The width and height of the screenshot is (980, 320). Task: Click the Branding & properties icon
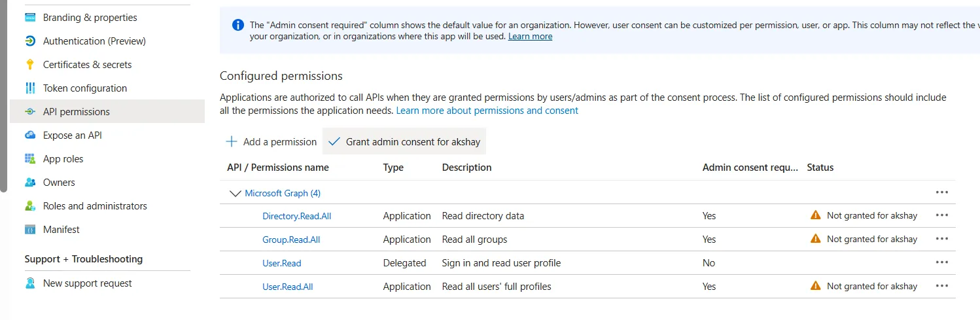[30, 18]
